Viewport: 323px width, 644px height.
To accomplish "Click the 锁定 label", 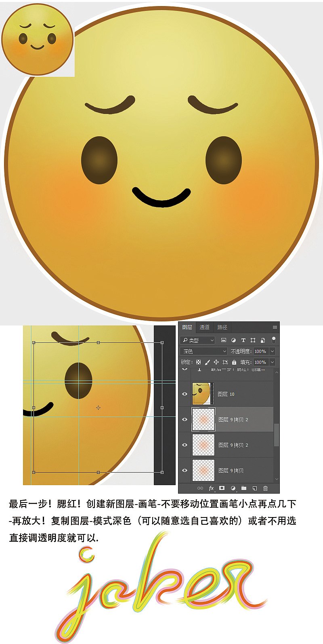I will coord(186,362).
